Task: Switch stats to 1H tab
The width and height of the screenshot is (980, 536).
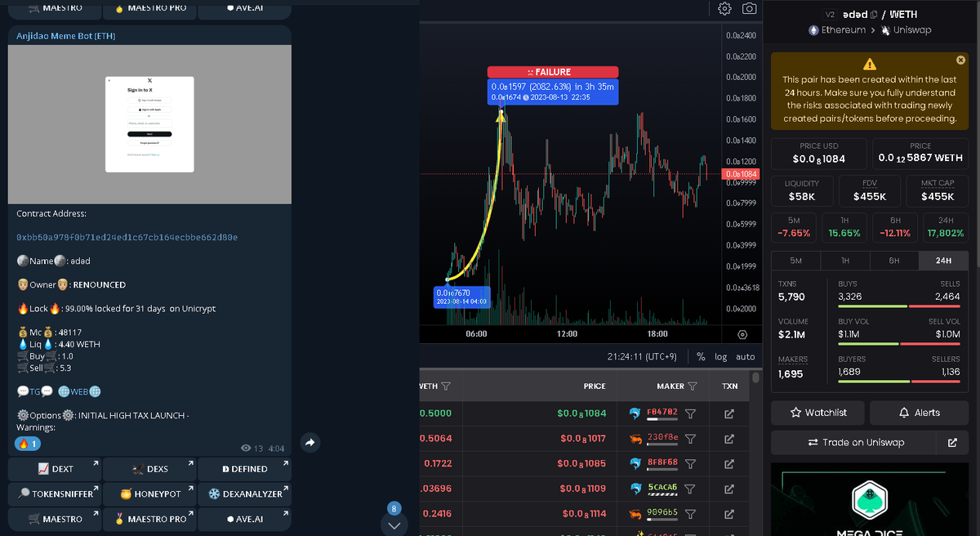Action: [x=845, y=261]
